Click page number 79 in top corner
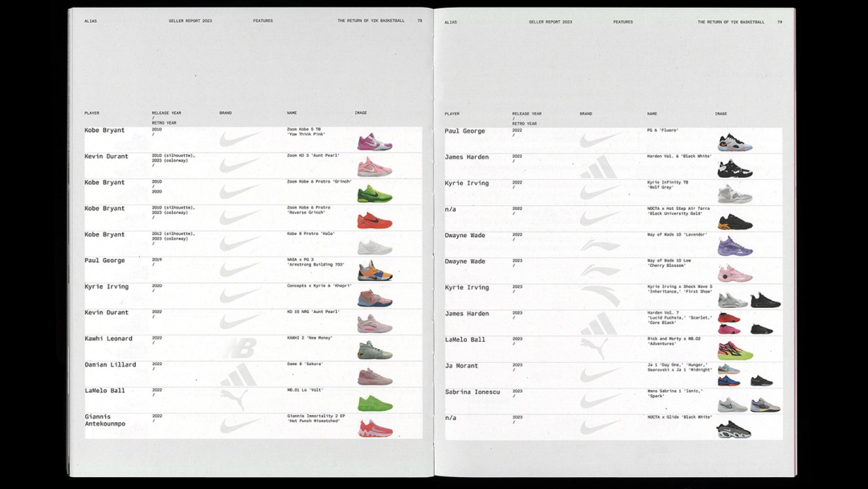 pyautogui.click(x=780, y=22)
